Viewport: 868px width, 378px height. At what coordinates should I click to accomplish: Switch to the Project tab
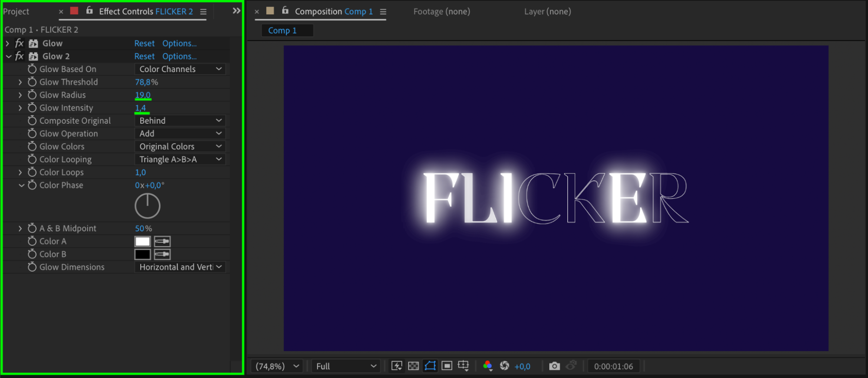16,12
